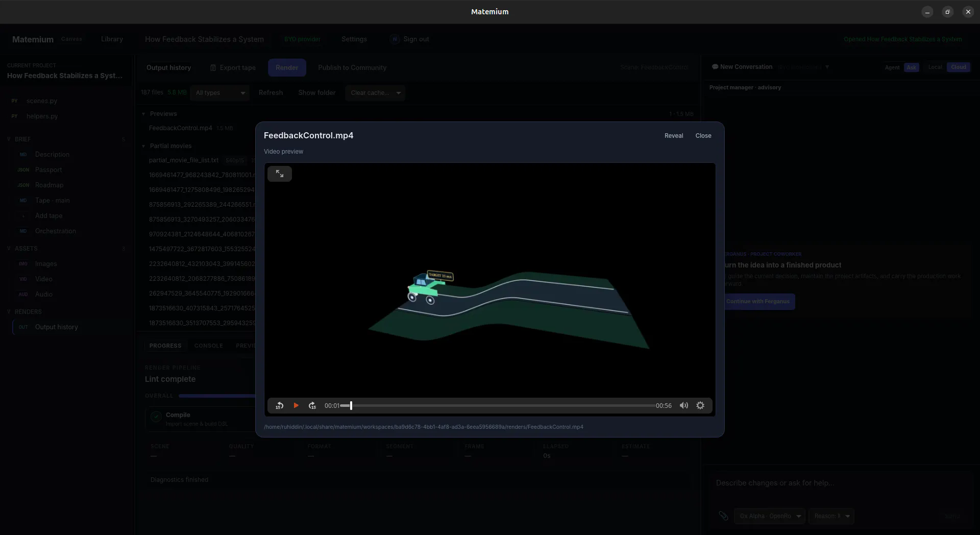Play the FeedbackControl.mp4 video
Screen dimensions: 980x535
(296, 405)
